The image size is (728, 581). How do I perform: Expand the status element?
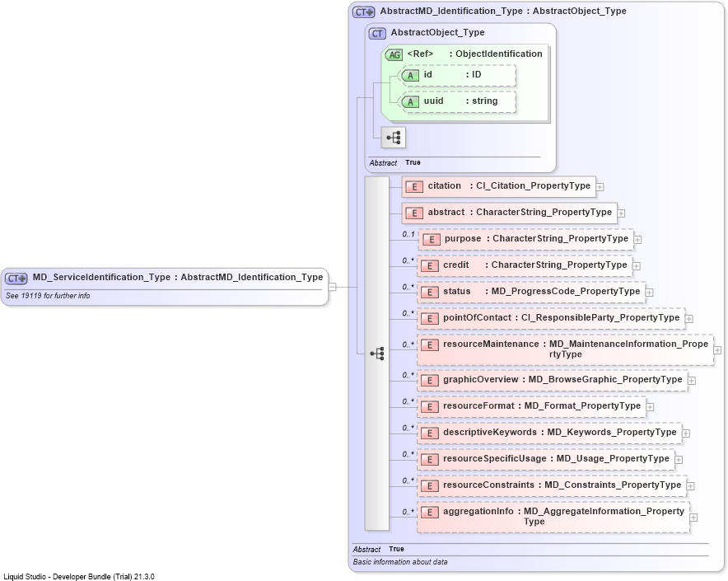[650, 293]
